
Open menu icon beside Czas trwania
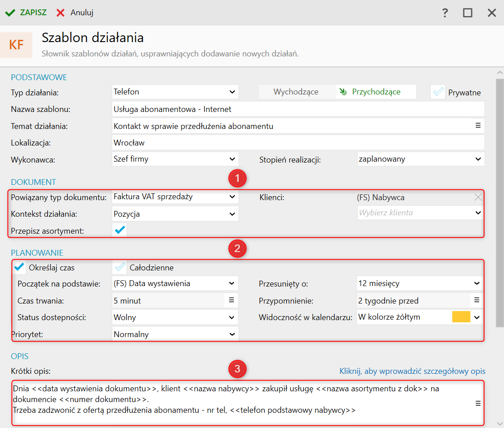[231, 300]
